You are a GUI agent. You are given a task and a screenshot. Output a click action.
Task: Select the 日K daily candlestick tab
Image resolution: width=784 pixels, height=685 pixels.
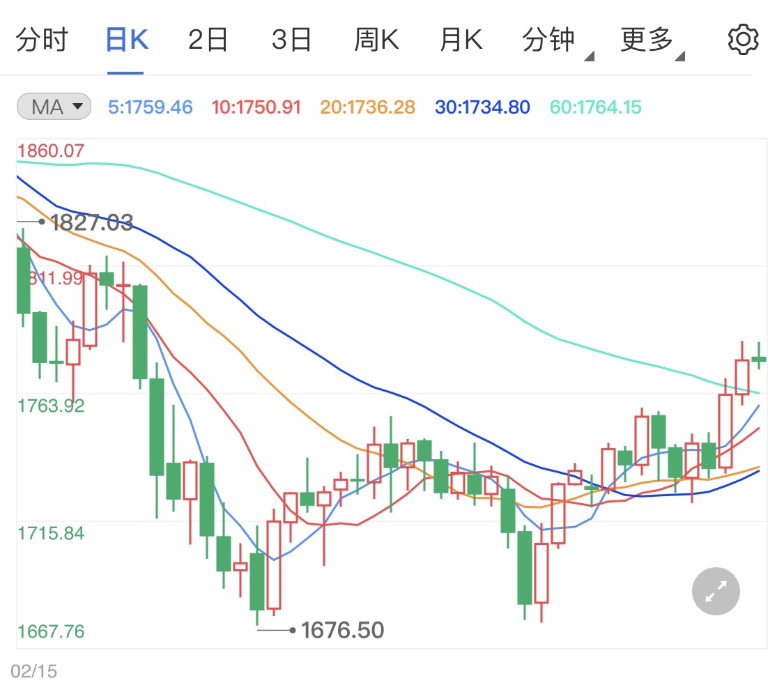127,40
